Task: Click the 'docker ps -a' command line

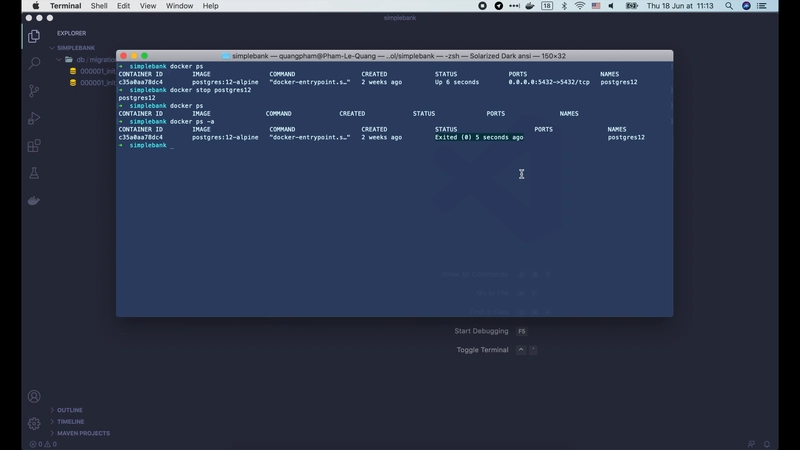Action: 192,121
